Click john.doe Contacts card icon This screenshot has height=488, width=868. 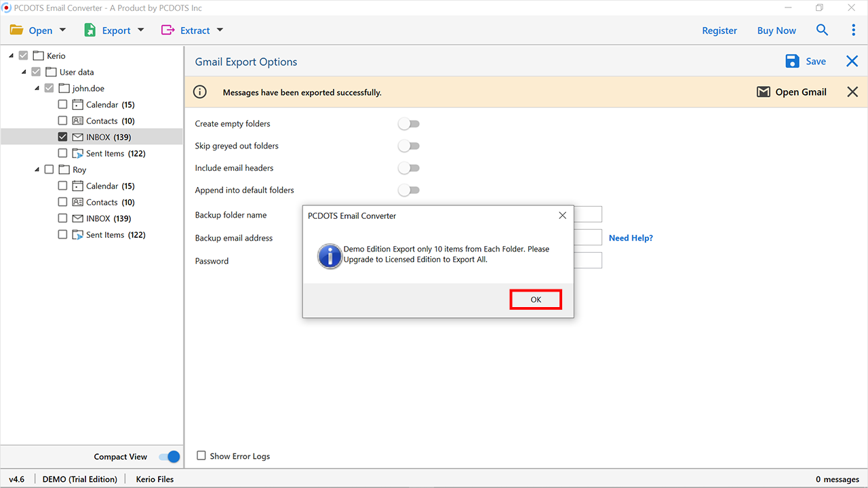[x=78, y=121]
